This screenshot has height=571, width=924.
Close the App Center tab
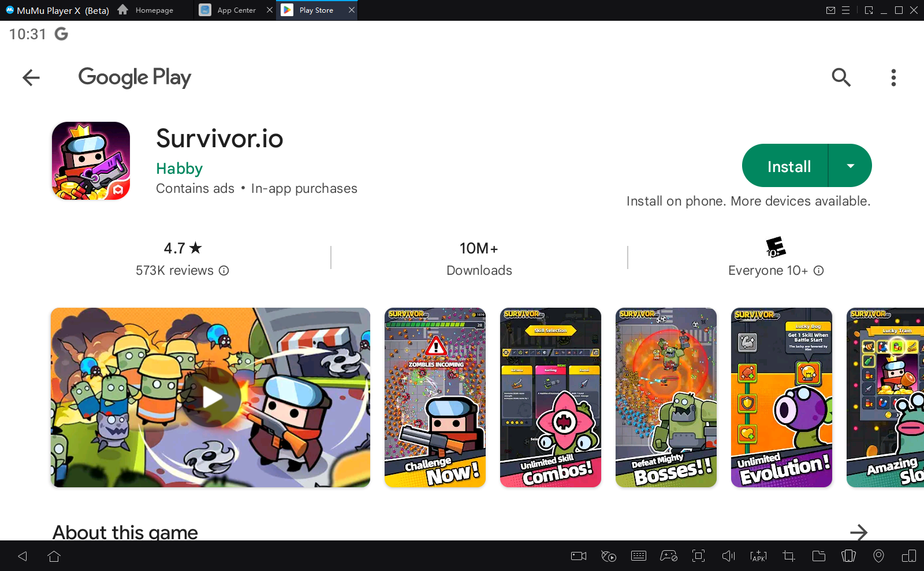click(x=269, y=10)
